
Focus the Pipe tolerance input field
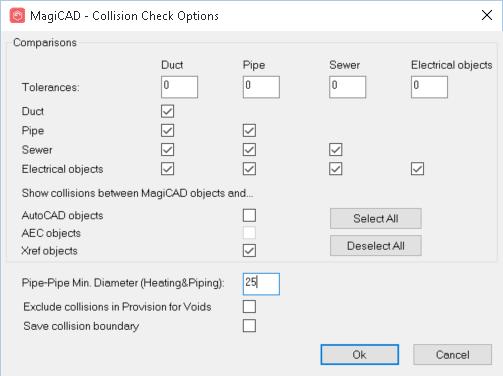261,87
